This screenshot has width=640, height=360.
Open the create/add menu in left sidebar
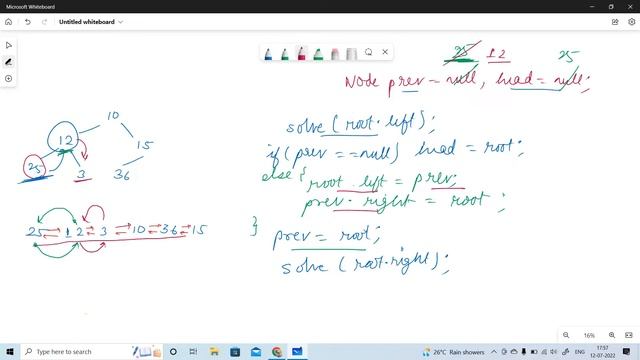(9, 79)
